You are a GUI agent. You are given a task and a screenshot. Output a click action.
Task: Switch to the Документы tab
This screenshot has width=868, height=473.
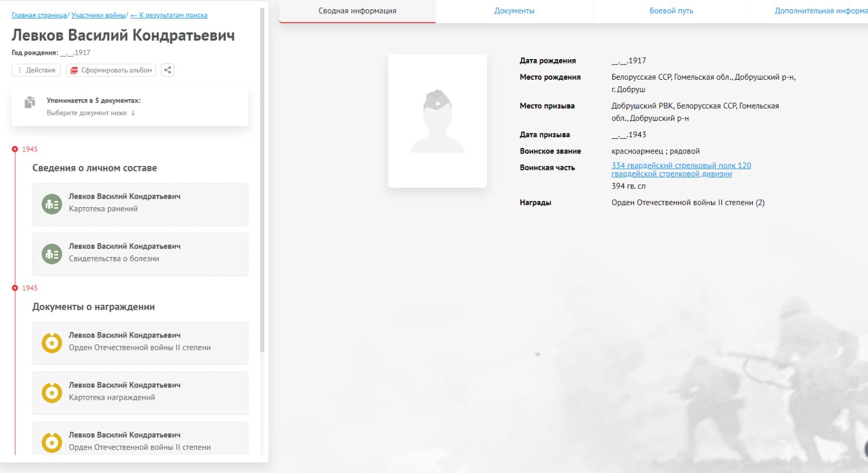[x=514, y=11]
